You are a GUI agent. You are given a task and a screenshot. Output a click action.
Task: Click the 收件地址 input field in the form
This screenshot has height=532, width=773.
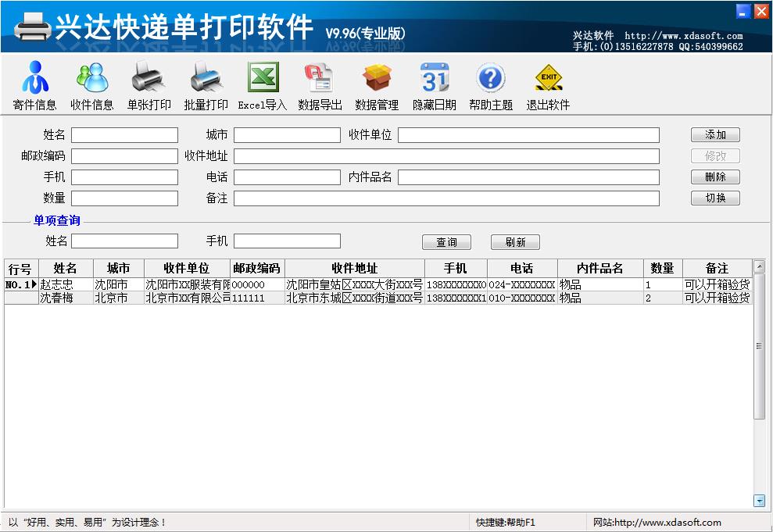tap(446, 156)
